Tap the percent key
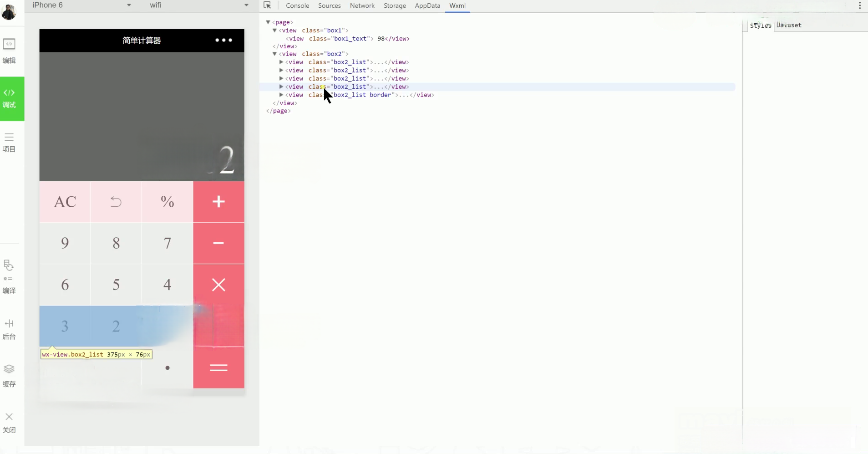868x454 pixels. point(168,202)
